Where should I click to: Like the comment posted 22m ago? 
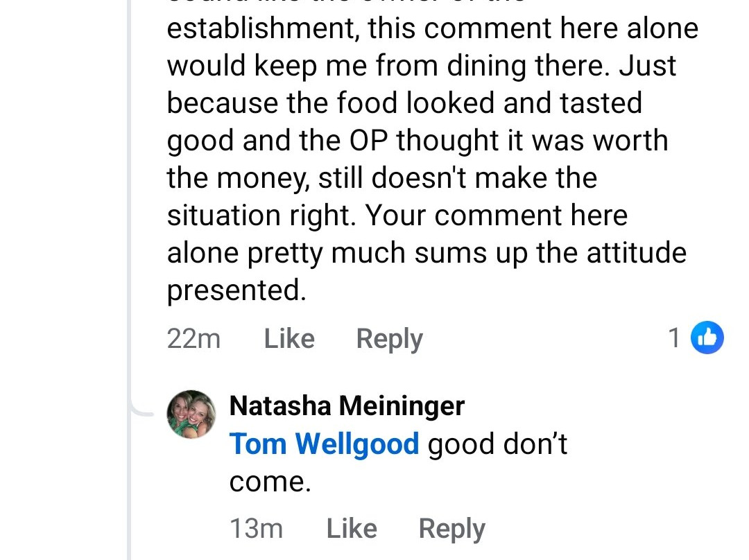[289, 339]
